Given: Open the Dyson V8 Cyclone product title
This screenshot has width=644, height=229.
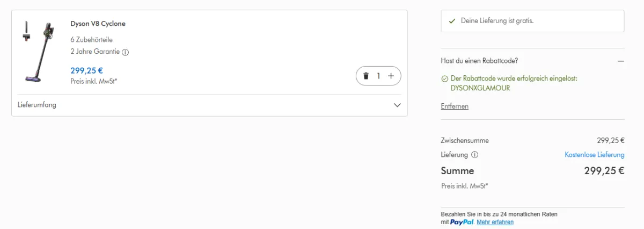Looking at the screenshot, I should [98, 24].
